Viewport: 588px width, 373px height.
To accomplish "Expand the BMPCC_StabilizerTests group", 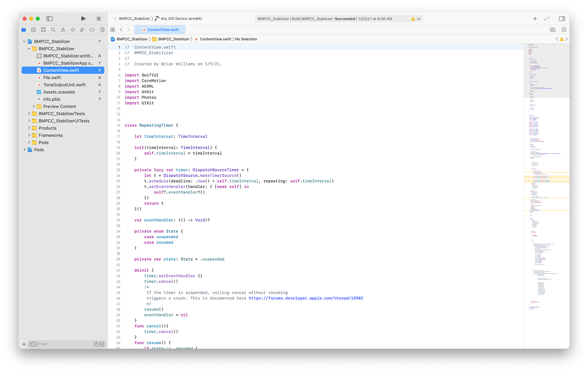I will pos(29,114).
